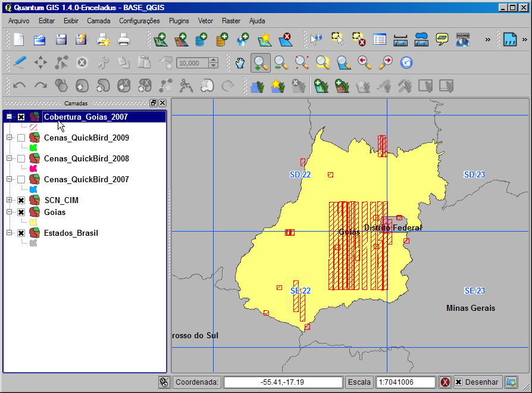Expand the SCN_CIM tree node

tap(9, 200)
